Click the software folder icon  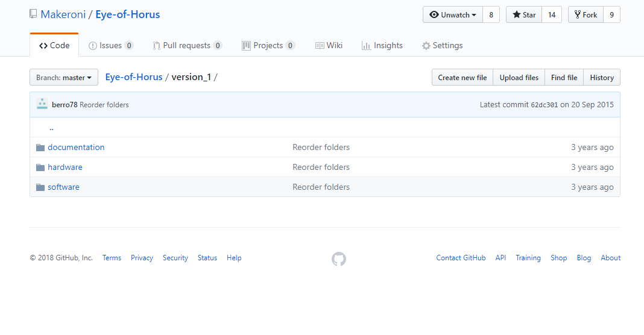(x=40, y=187)
